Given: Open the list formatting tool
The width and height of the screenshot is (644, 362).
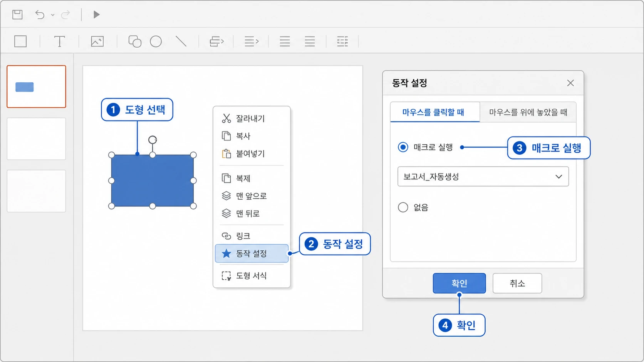Looking at the screenshot, I should [342, 41].
